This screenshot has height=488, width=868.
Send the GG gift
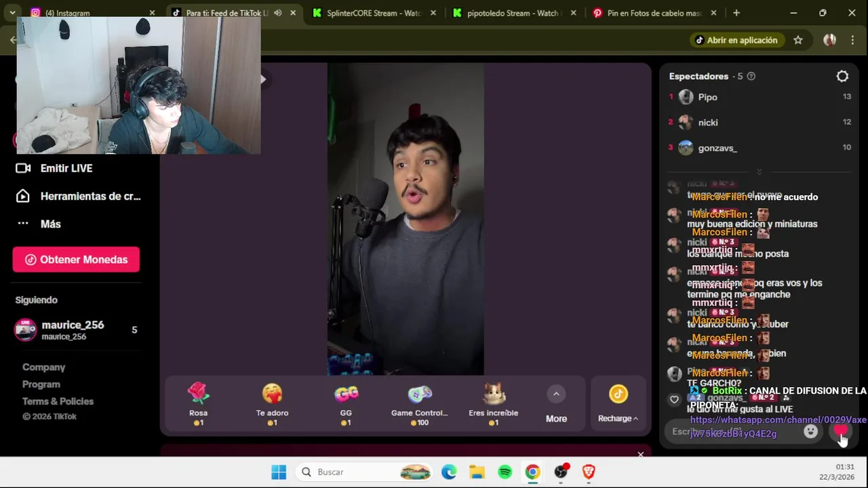click(346, 404)
